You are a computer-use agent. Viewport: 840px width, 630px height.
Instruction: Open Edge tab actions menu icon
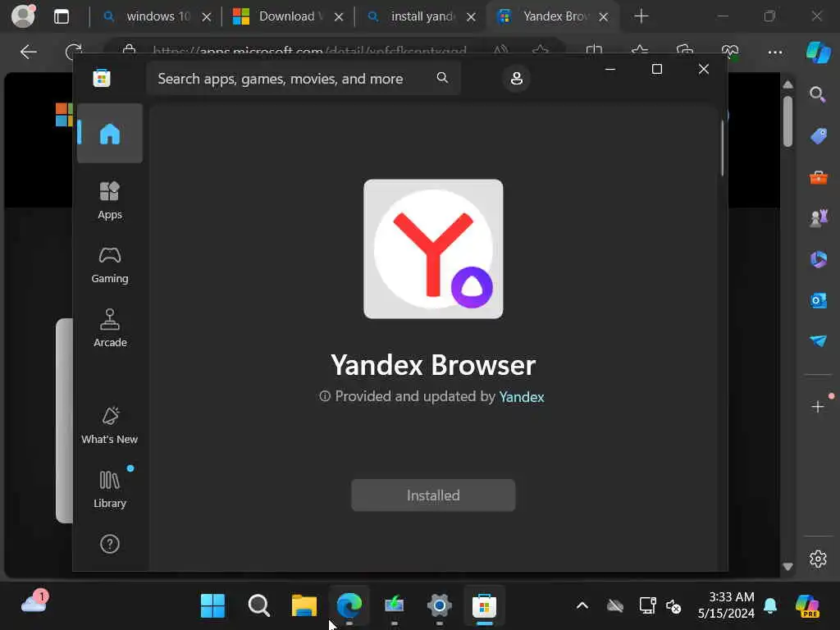click(62, 16)
